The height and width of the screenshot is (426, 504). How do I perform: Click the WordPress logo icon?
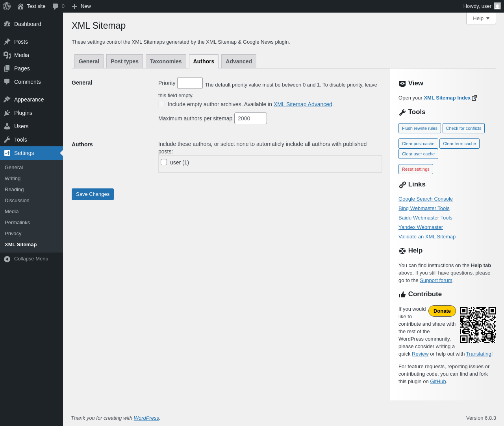7,6
